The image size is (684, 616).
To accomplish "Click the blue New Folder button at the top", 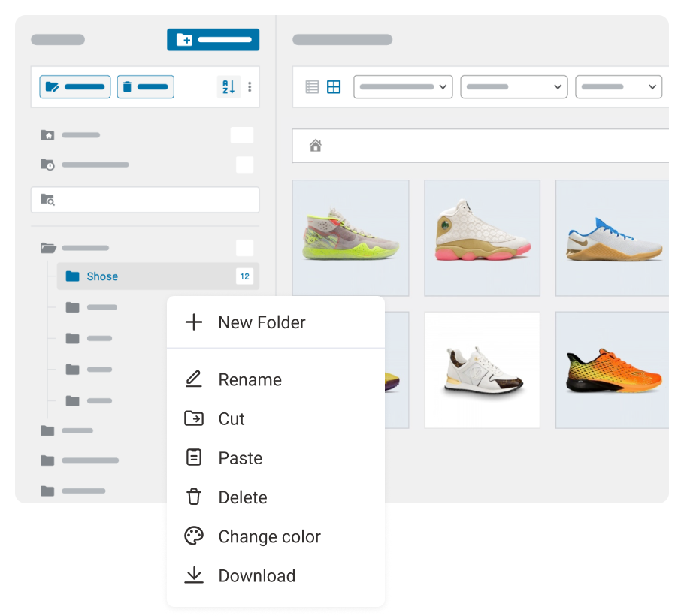I will click(x=213, y=39).
